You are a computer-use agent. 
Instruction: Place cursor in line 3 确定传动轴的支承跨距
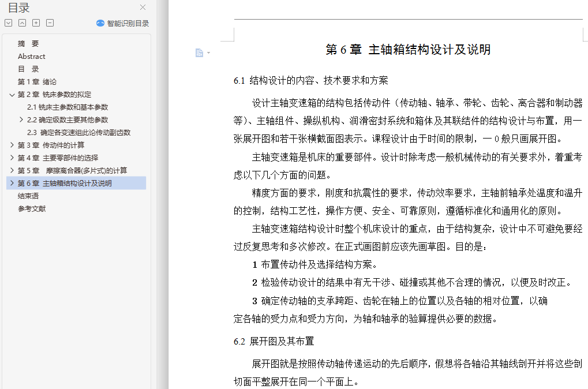pyautogui.click(x=400, y=301)
